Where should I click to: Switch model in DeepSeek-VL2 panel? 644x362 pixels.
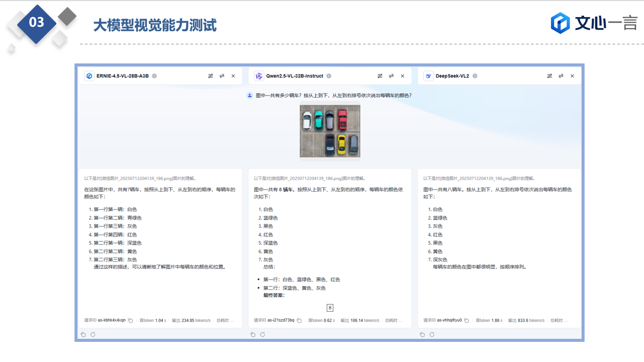pyautogui.click(x=561, y=76)
